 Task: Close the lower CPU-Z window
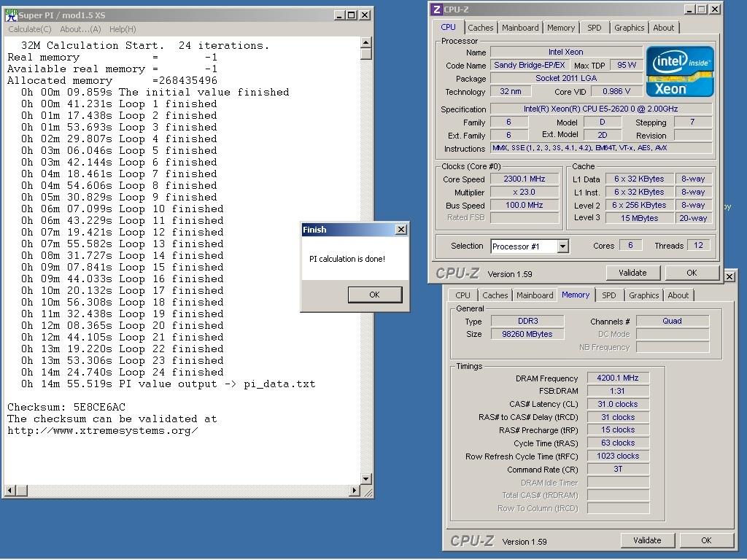tap(729, 276)
